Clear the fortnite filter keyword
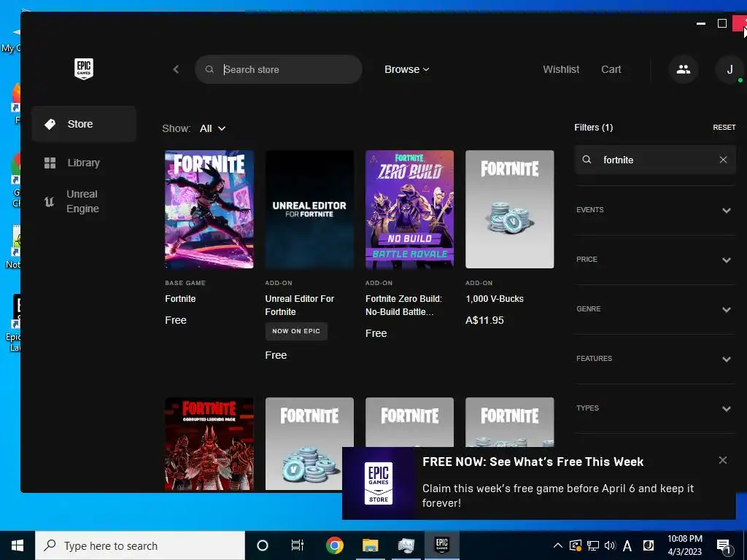This screenshot has height=560, width=747. click(x=723, y=160)
